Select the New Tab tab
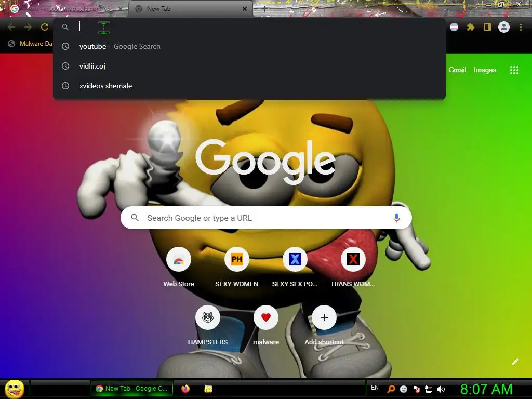Screen dimensions: 532x399 click(190, 9)
